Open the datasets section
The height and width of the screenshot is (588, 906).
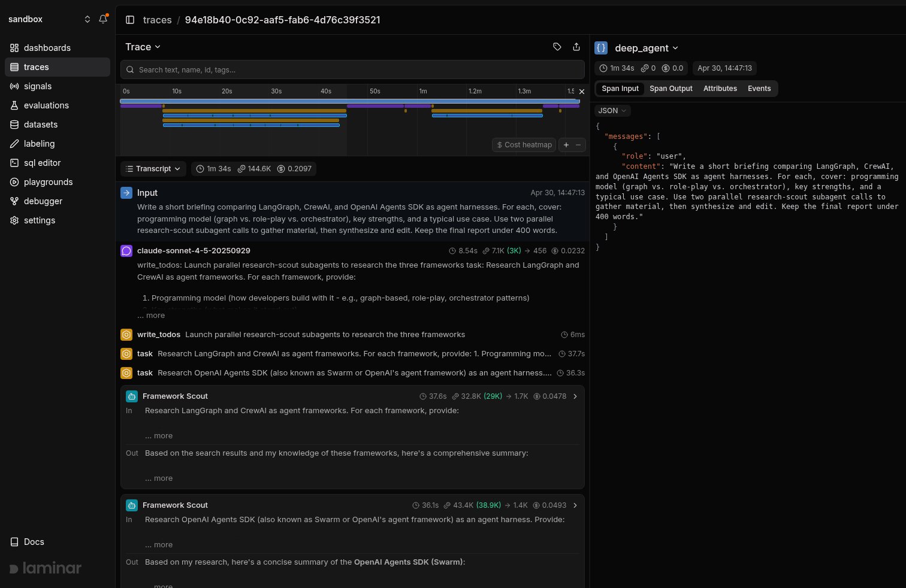[58, 125]
